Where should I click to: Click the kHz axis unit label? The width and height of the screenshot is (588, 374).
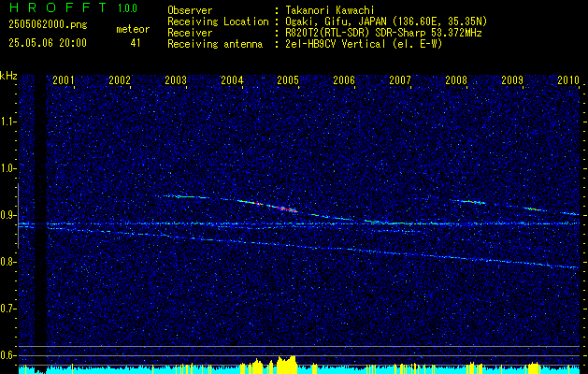coord(8,76)
